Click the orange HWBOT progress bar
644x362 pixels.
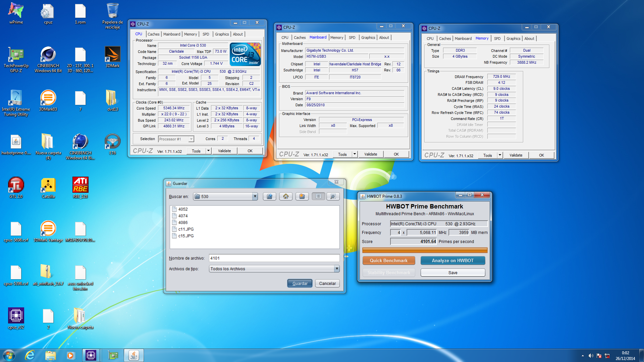(425, 250)
